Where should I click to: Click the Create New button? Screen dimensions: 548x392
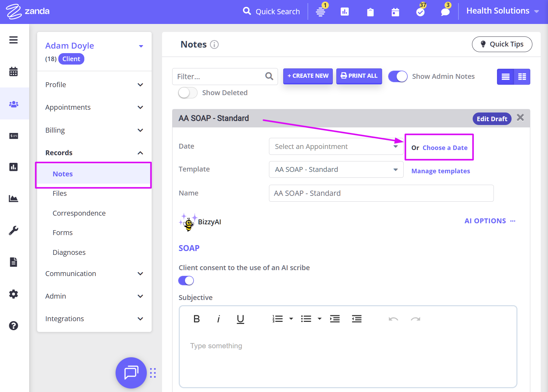(308, 76)
